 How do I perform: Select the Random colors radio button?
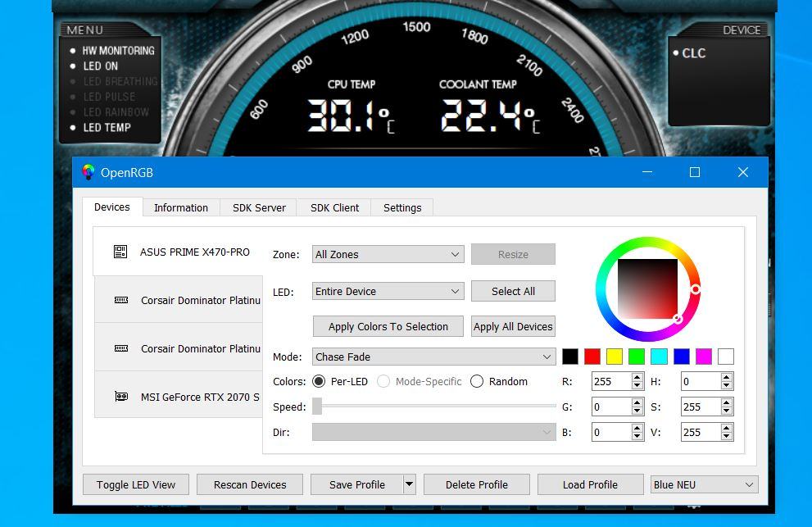(x=476, y=381)
